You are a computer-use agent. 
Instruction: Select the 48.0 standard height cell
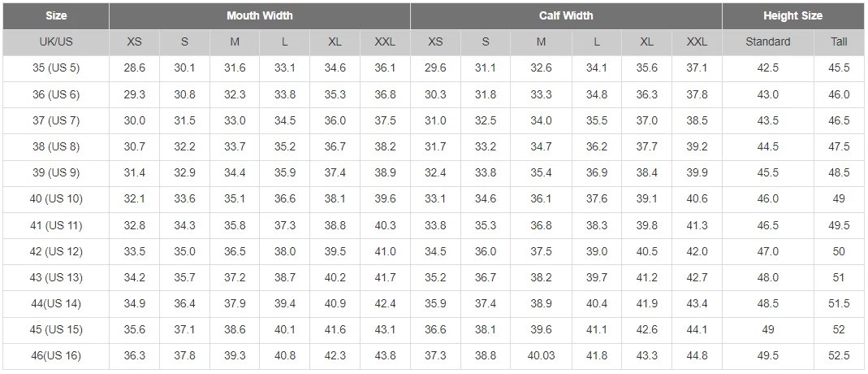tap(768, 277)
